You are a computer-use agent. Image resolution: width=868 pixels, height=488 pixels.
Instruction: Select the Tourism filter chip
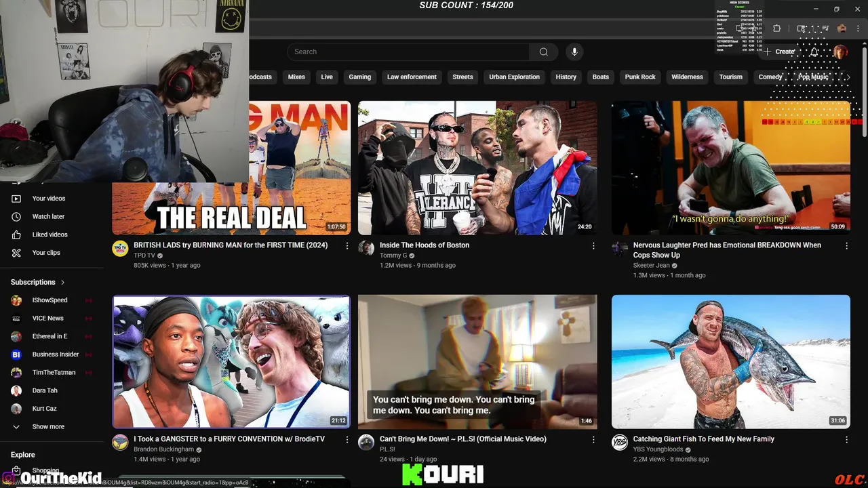[731, 77]
